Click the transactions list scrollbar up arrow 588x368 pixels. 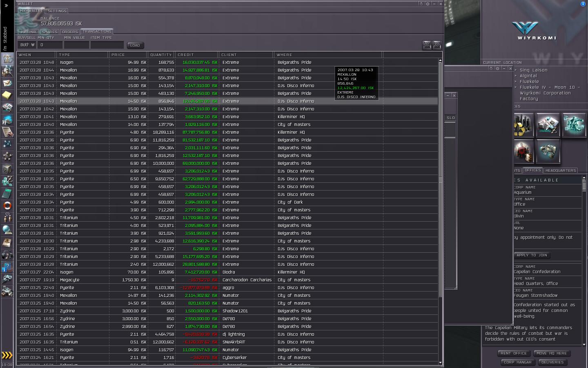440,61
